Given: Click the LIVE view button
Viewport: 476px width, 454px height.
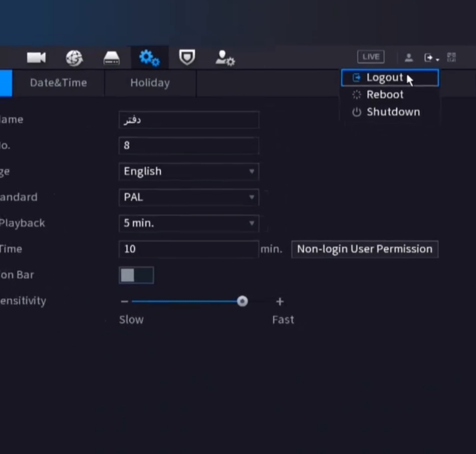Looking at the screenshot, I should [371, 57].
